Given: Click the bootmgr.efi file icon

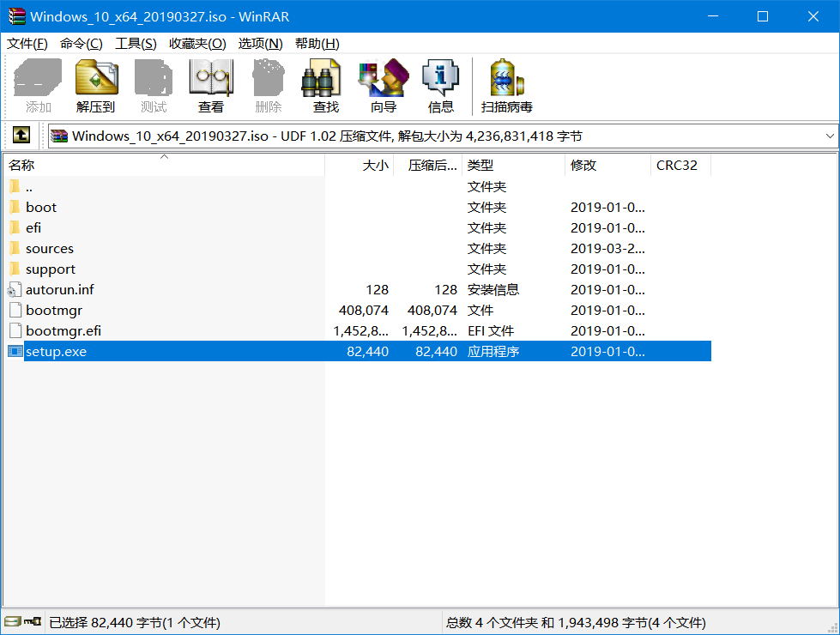Looking at the screenshot, I should (x=15, y=330).
